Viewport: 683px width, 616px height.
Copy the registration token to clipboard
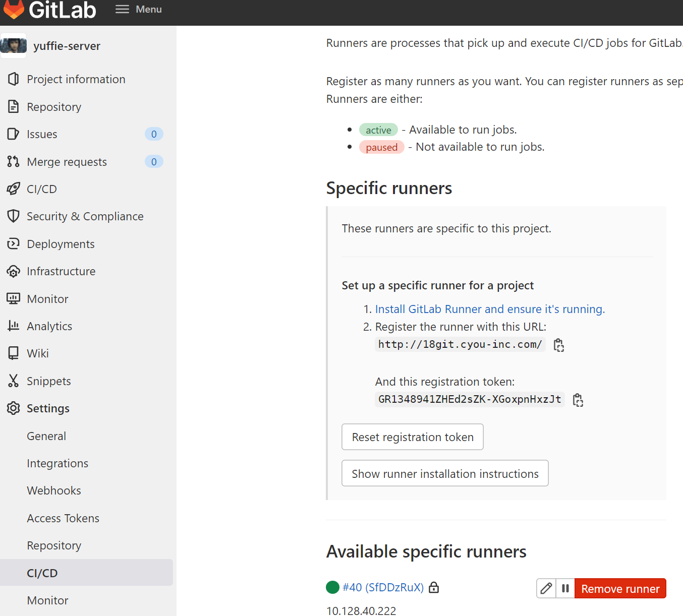578,400
